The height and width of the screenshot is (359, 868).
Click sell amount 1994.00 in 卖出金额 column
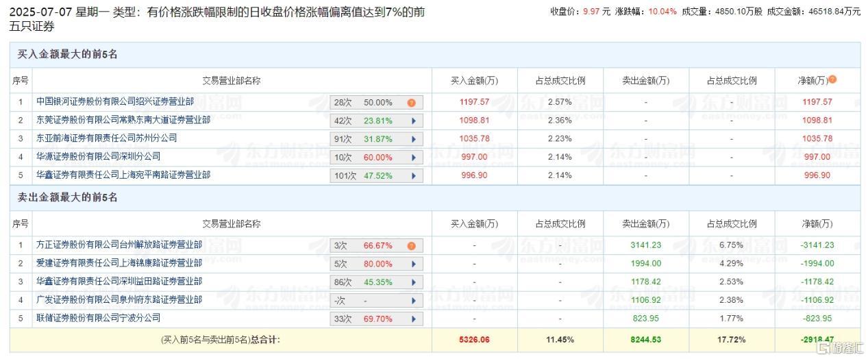click(x=645, y=263)
